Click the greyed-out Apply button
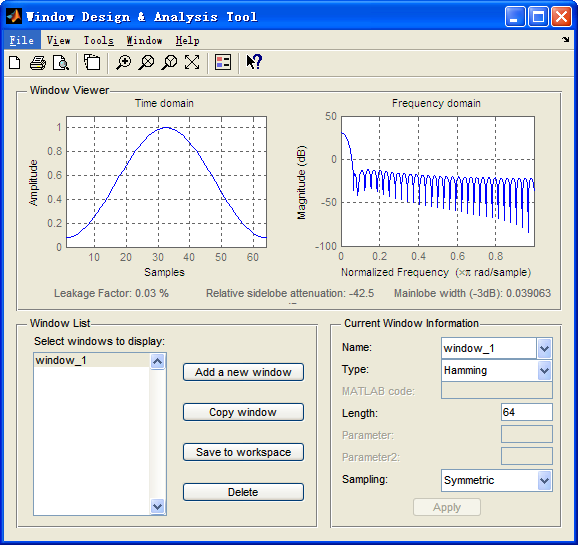578x545 pixels. click(x=447, y=507)
